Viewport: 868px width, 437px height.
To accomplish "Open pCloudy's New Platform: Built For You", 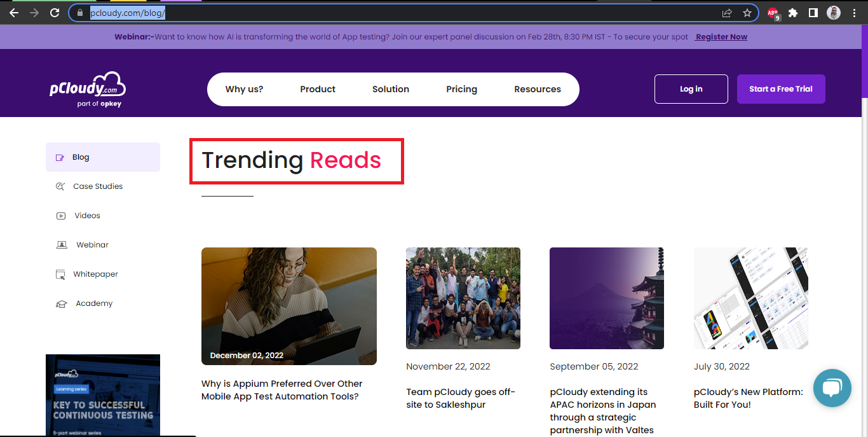I will click(x=749, y=398).
